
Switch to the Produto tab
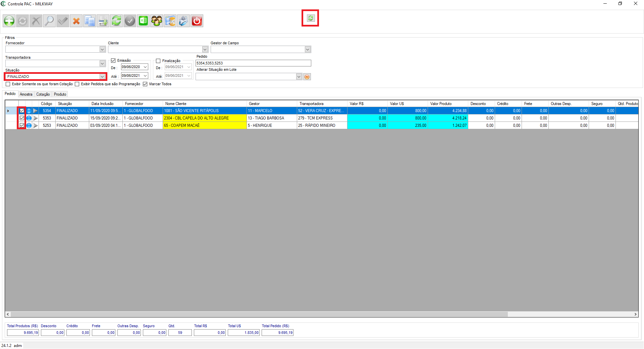pyautogui.click(x=60, y=94)
